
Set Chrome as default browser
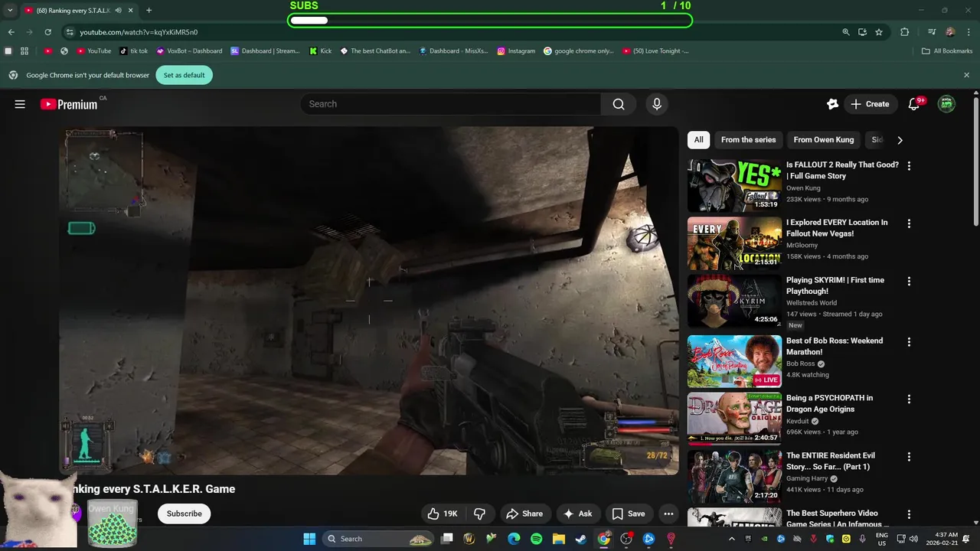(x=184, y=75)
